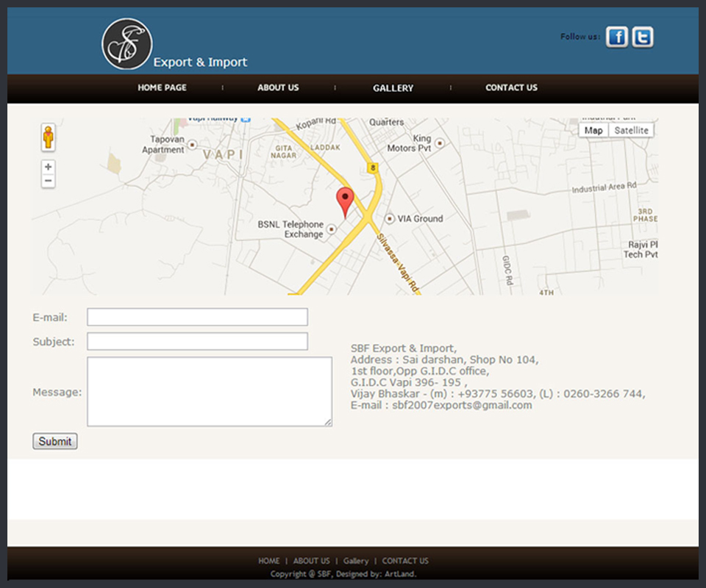Click the footer ABOUT US link

(311, 561)
